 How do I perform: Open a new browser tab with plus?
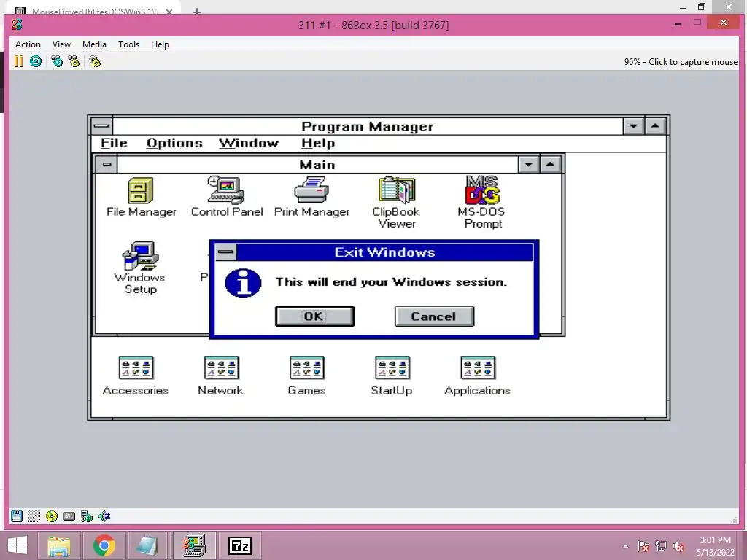(197, 11)
